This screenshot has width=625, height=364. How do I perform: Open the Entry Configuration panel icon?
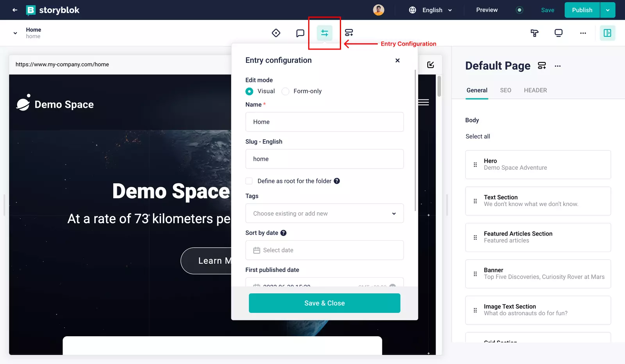(324, 33)
